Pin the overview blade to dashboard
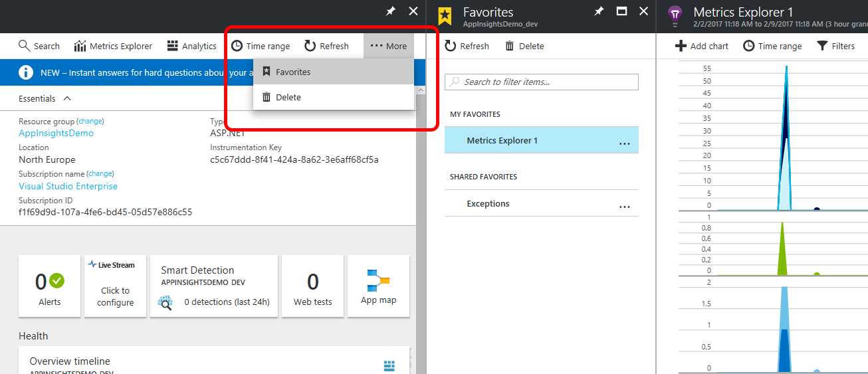The width and height of the screenshot is (868, 374). pos(392,11)
